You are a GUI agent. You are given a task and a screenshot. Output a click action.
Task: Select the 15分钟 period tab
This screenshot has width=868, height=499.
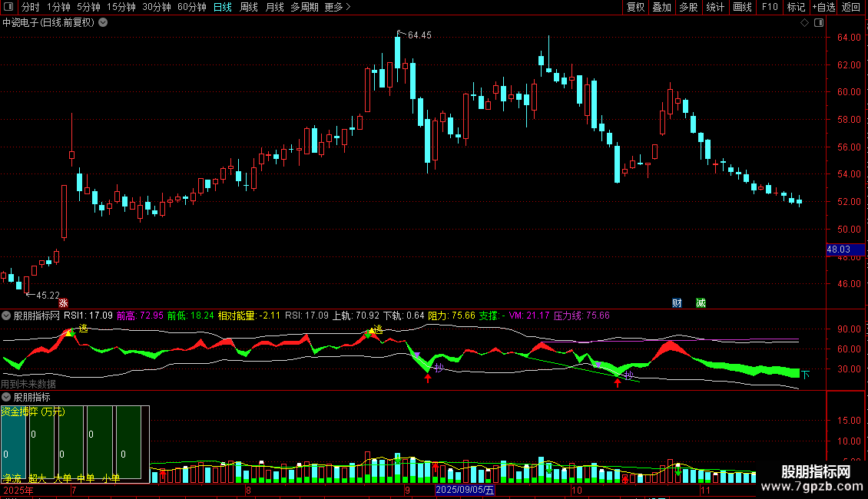121,7
